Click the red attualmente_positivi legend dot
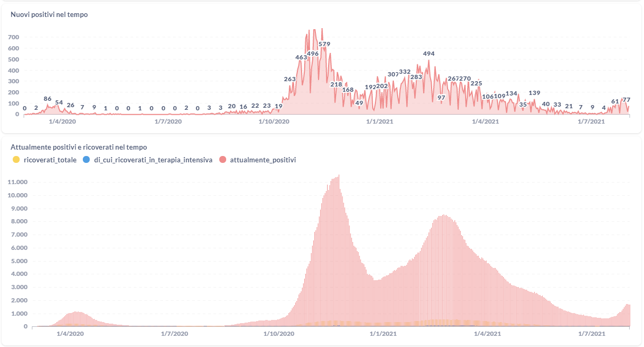The width and height of the screenshot is (644, 347). tap(224, 159)
